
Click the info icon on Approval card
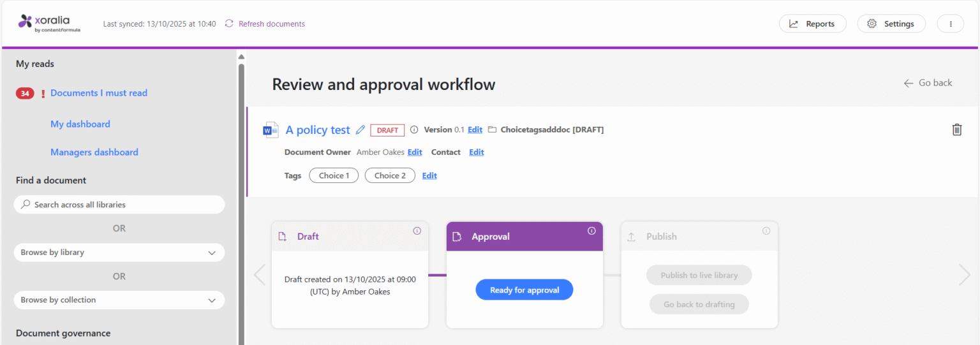click(x=591, y=231)
